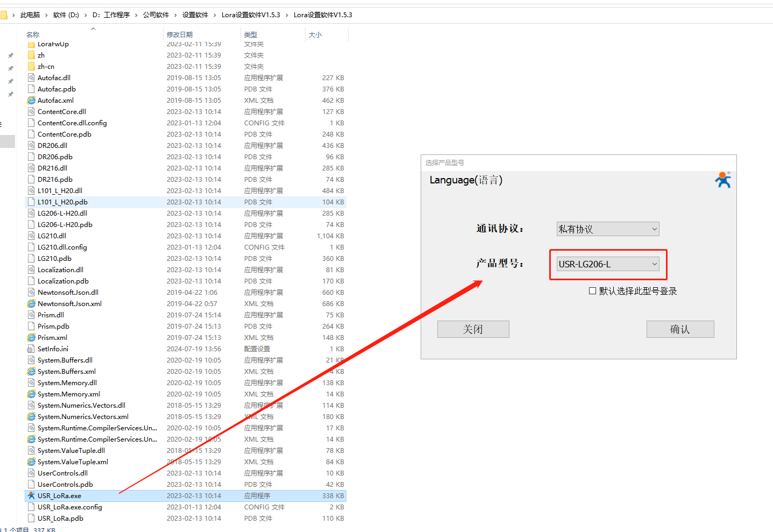Viewport: 773px width, 532px height.
Task: Select the System.Runtime.CompilerServices.Un... dll row
Action: point(186,428)
